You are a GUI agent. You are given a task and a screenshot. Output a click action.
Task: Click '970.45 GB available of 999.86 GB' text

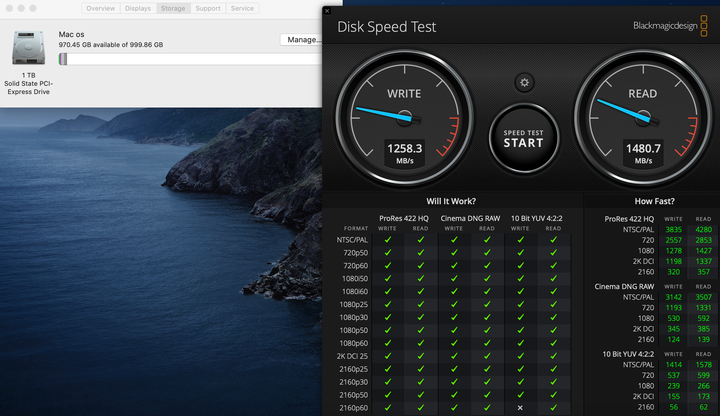point(111,45)
